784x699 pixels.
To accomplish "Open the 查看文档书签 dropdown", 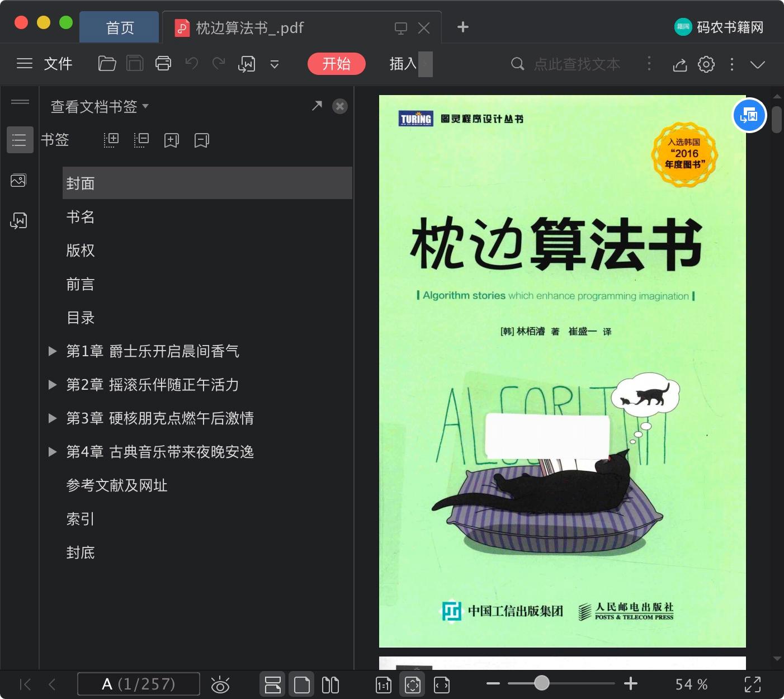I will (100, 106).
